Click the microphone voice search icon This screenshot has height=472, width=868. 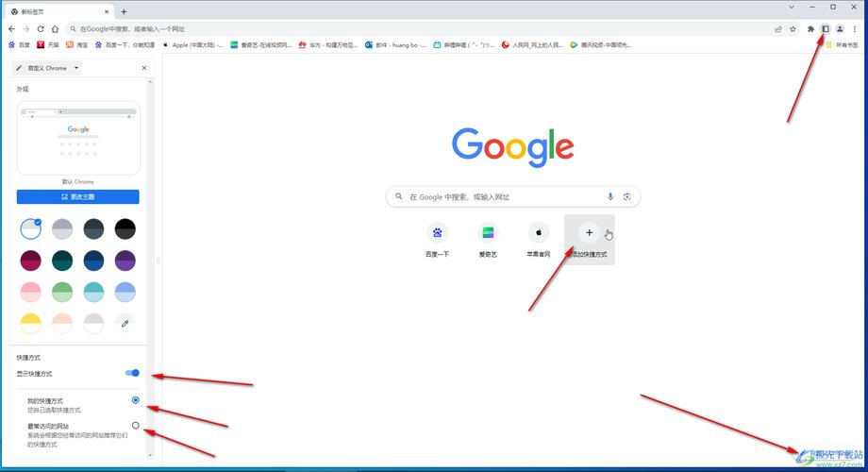(x=610, y=196)
